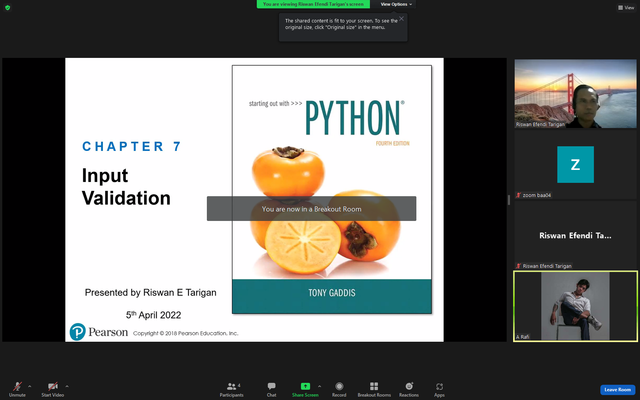
Task: Open audio options arrow next to Unmute
Action: (29, 386)
